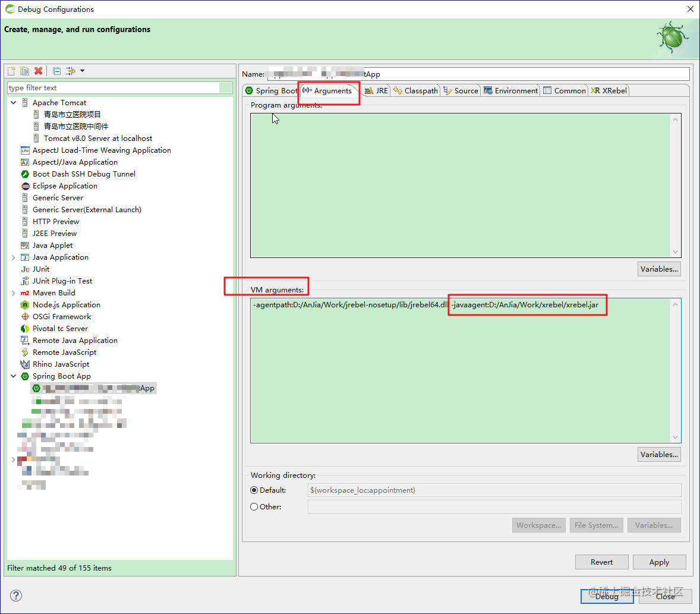Screen dimensions: 700x614
Task: Click the Remote Java Application icon
Action: click(x=25, y=341)
